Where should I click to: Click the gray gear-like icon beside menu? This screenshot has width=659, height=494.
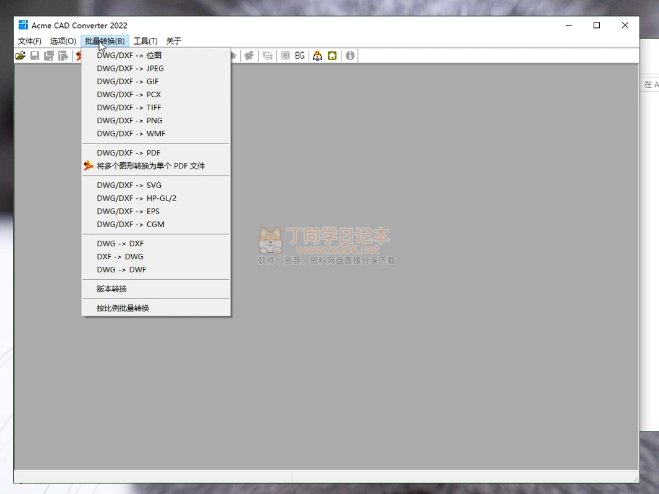pos(250,55)
